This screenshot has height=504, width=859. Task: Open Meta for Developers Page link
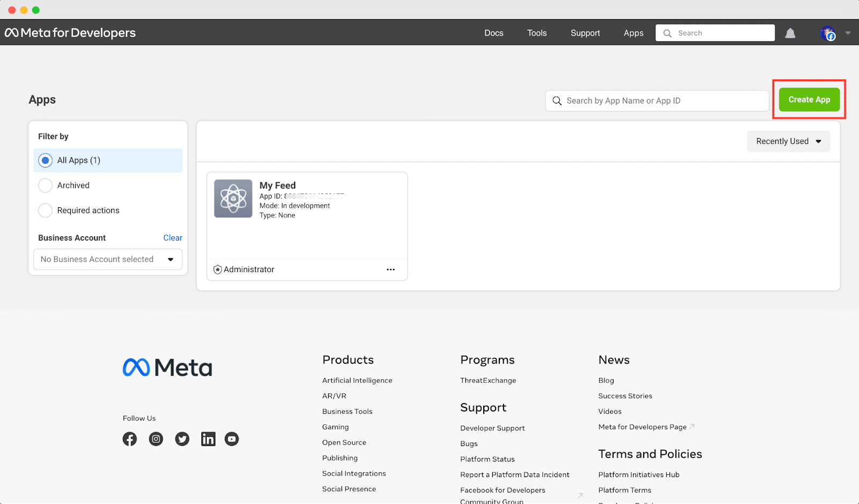coord(643,427)
